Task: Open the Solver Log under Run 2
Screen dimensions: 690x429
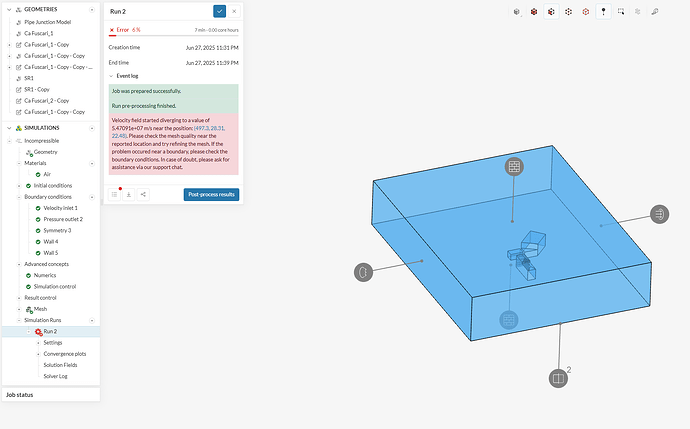Action: tap(55, 376)
